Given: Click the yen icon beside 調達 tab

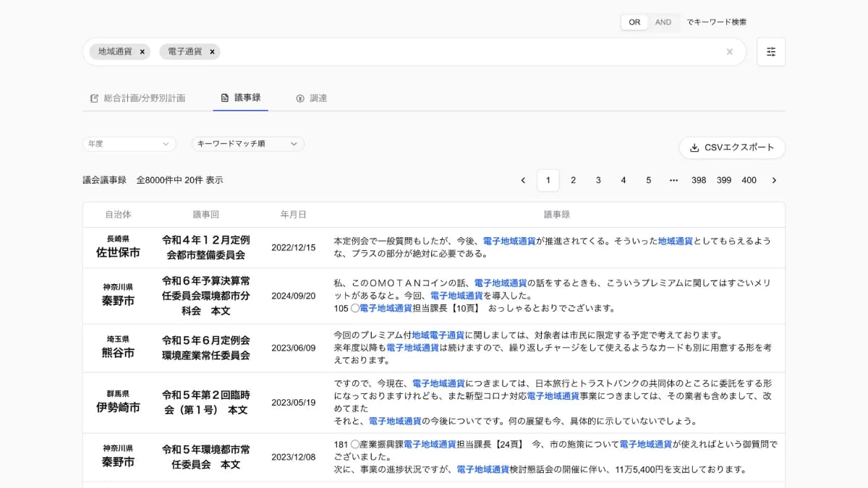Looking at the screenshot, I should 299,97.
